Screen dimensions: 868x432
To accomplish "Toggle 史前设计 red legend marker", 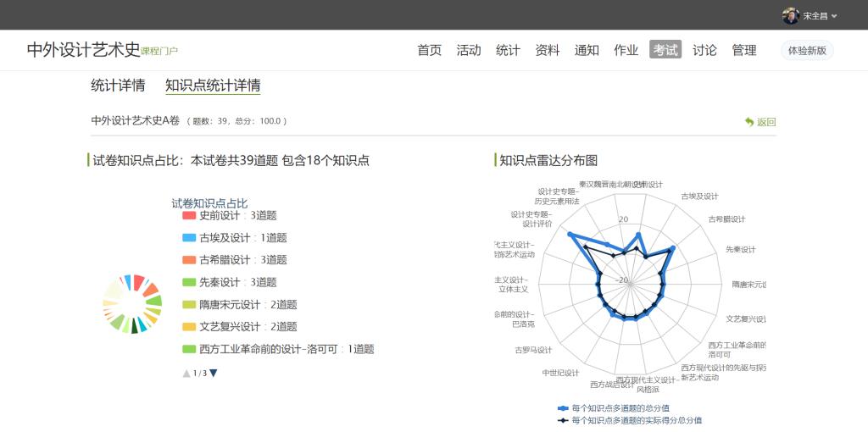I will 189,215.
